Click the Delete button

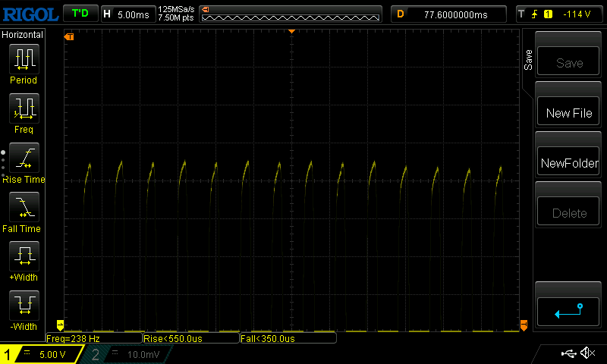[568, 211]
